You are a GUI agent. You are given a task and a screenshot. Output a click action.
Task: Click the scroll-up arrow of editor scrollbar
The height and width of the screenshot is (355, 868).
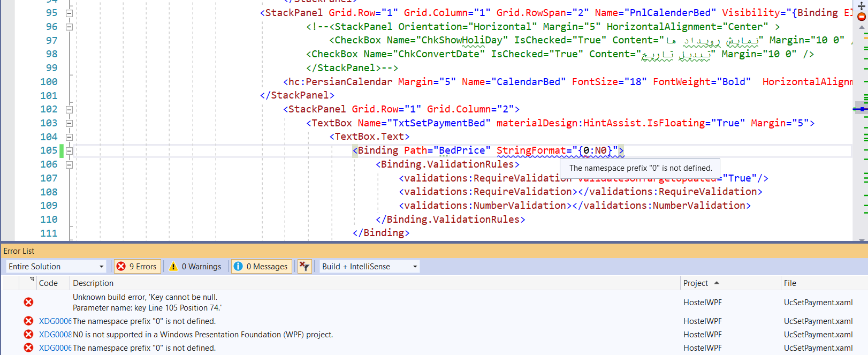(861, 27)
